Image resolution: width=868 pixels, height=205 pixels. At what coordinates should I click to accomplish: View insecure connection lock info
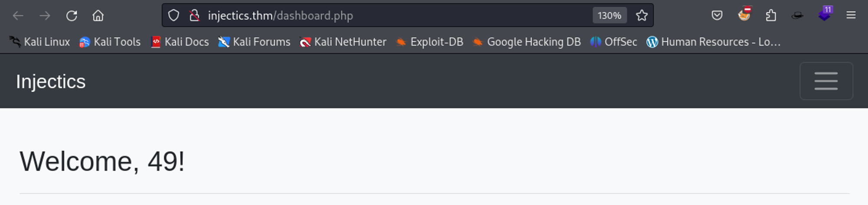194,16
